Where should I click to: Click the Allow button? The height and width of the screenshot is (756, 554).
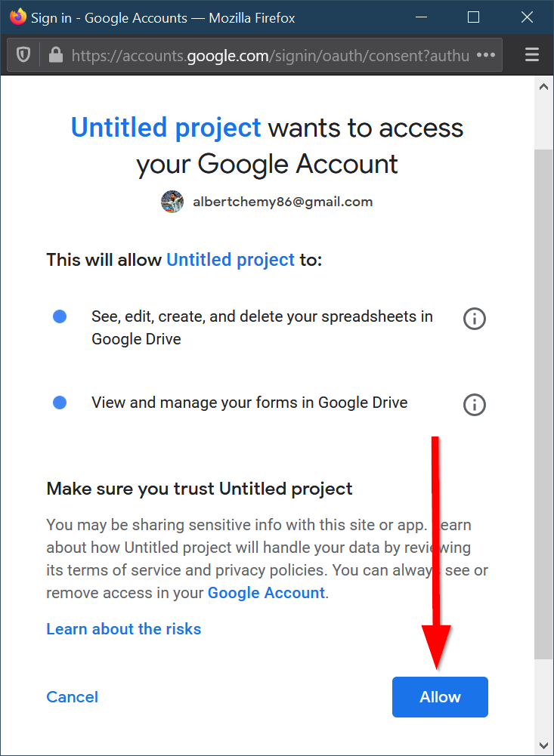coord(440,697)
